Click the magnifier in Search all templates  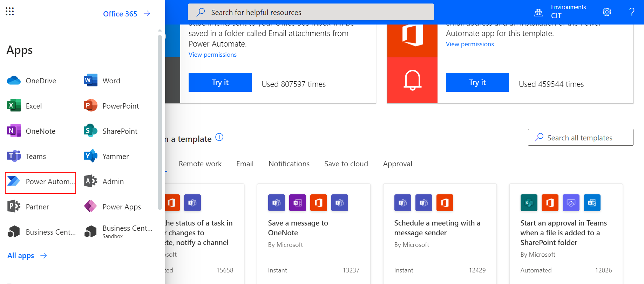click(x=539, y=137)
